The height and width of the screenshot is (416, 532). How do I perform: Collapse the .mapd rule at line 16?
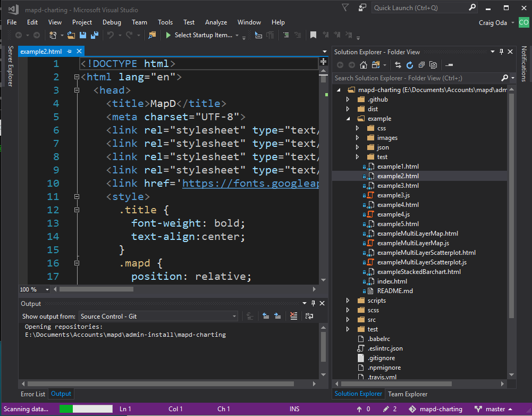click(x=77, y=263)
